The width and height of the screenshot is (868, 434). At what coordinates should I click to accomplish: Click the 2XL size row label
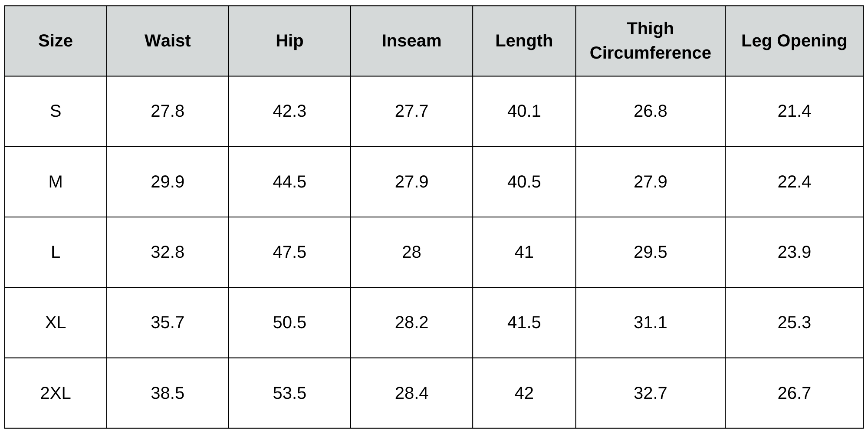pos(56,393)
